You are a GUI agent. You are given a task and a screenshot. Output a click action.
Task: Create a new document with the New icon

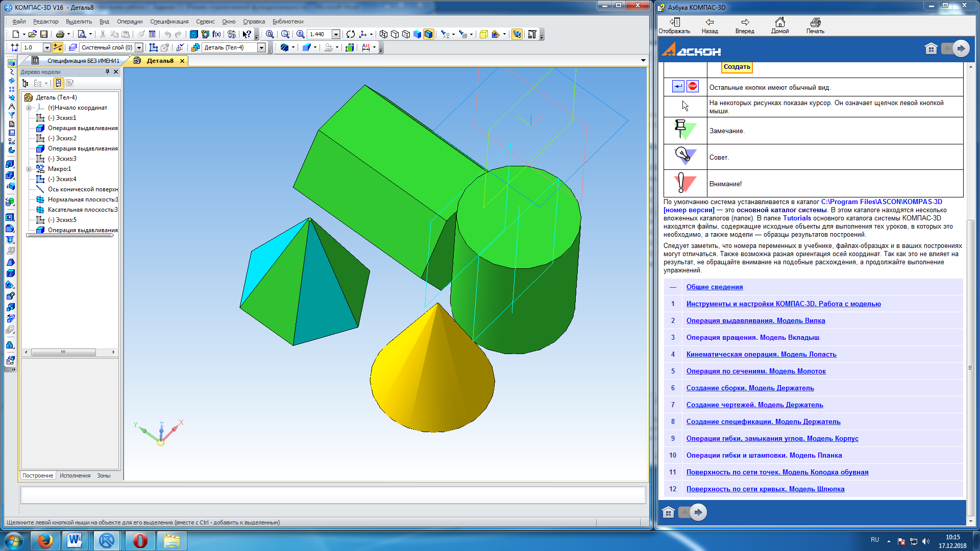(15, 34)
